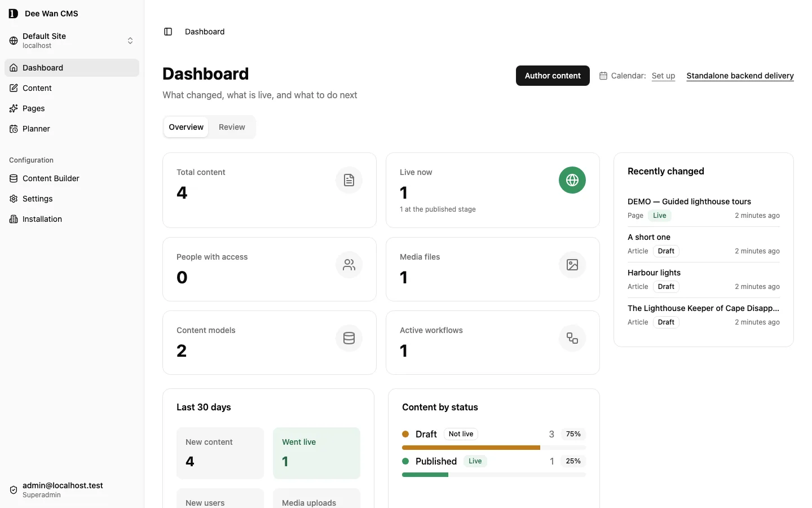Open Dashboard in the sidebar
Viewport: 812px width, 508px height.
(72, 68)
